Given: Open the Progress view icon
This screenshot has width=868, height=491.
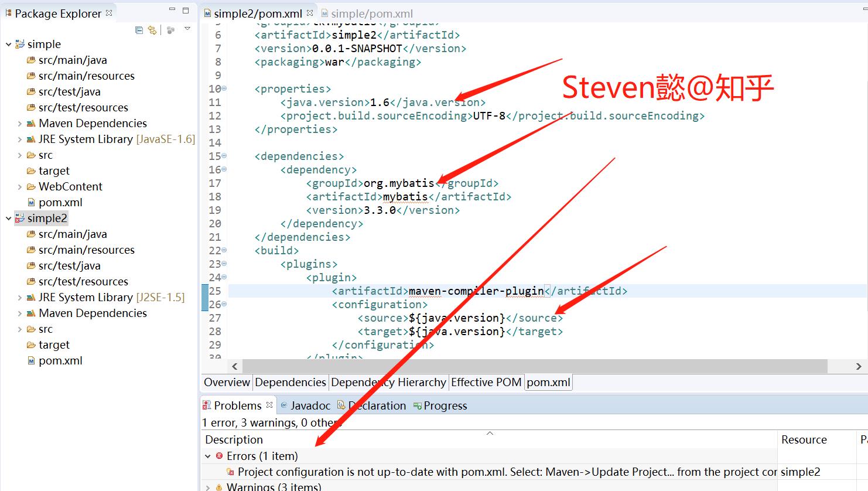Looking at the screenshot, I should point(416,405).
